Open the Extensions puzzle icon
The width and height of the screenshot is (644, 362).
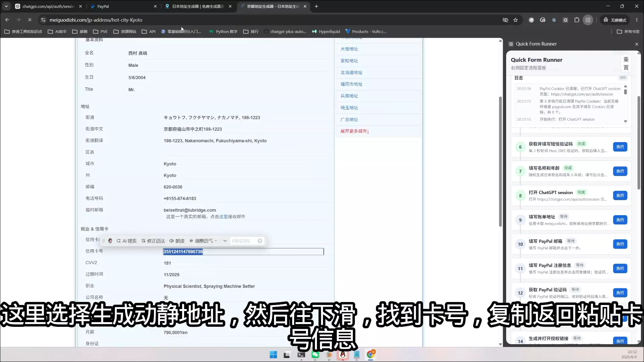pos(577,20)
